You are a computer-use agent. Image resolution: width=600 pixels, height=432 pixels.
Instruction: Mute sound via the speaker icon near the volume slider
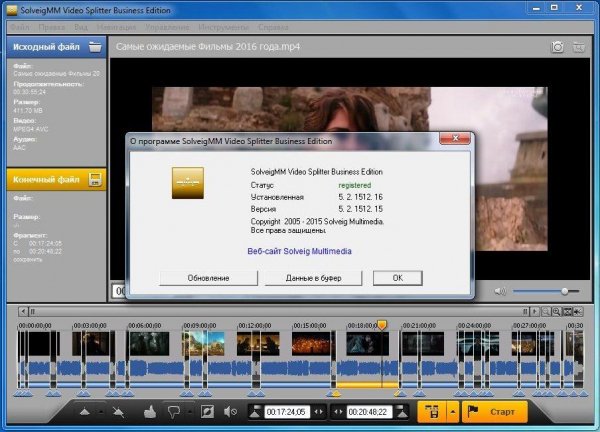coord(500,292)
